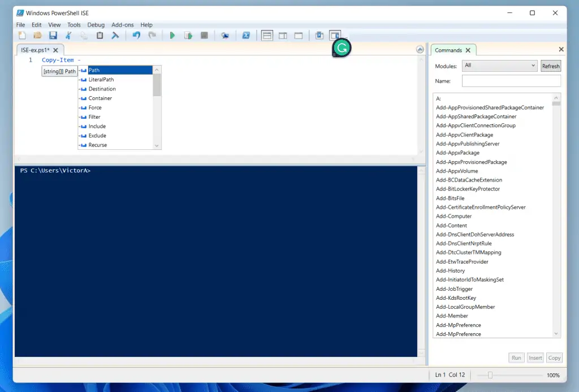Open a new remote PowerShell tab
The width and height of the screenshot is (579, 392).
(225, 36)
